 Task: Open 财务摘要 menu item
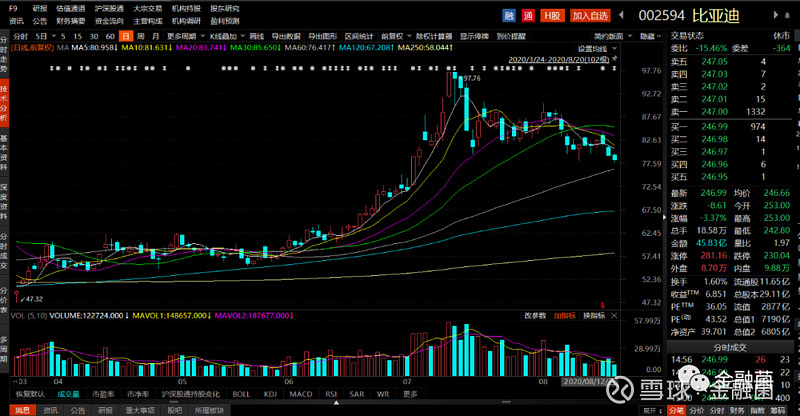coord(71,21)
